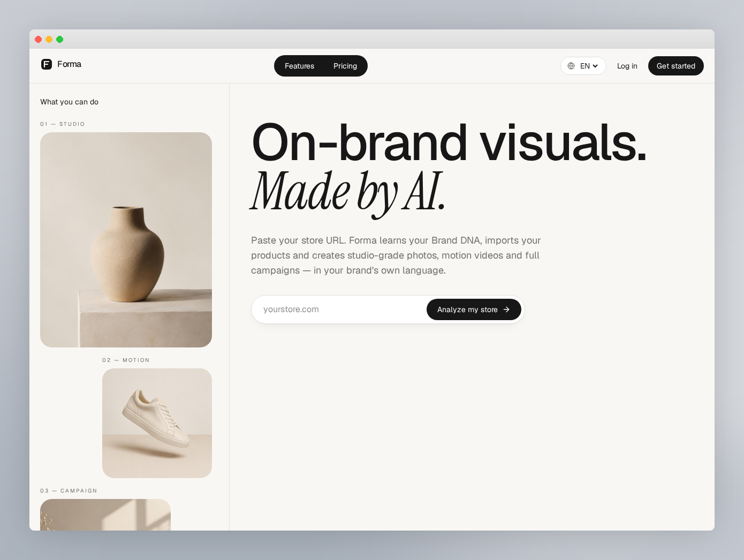Image resolution: width=744 pixels, height=560 pixels.
Task: Open the Campaign preview thumbnail
Action: 105,514
